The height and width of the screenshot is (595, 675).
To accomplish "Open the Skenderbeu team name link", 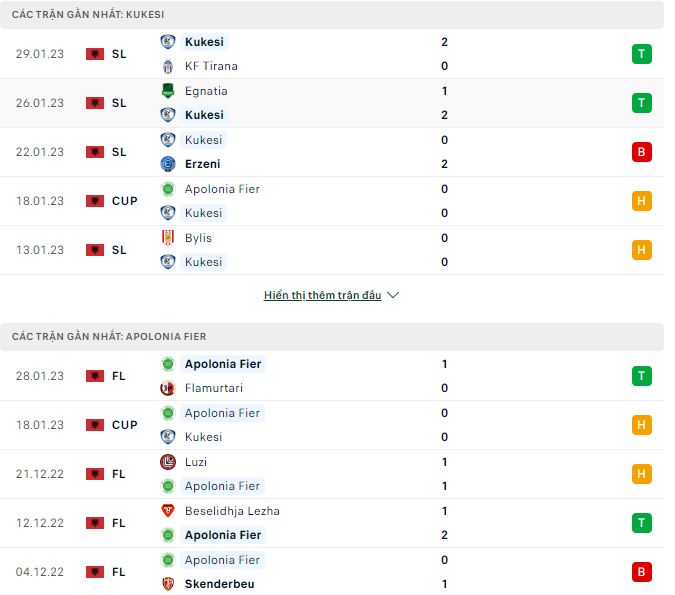I will 219,584.
